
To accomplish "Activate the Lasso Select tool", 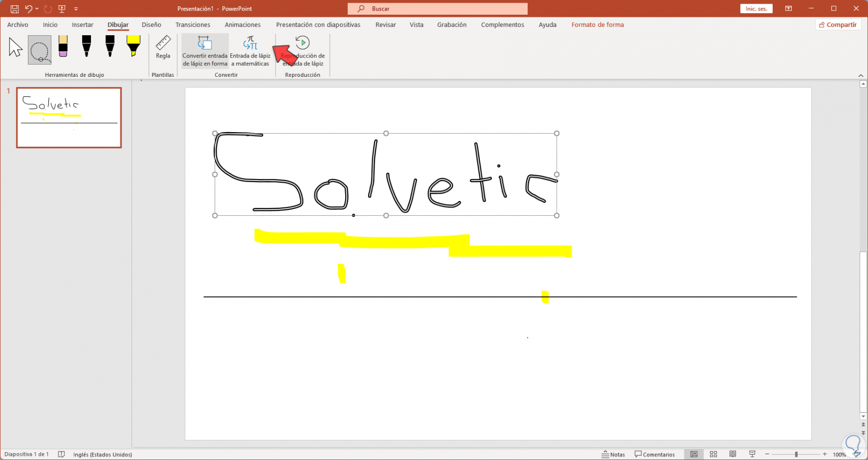I will tap(39, 50).
